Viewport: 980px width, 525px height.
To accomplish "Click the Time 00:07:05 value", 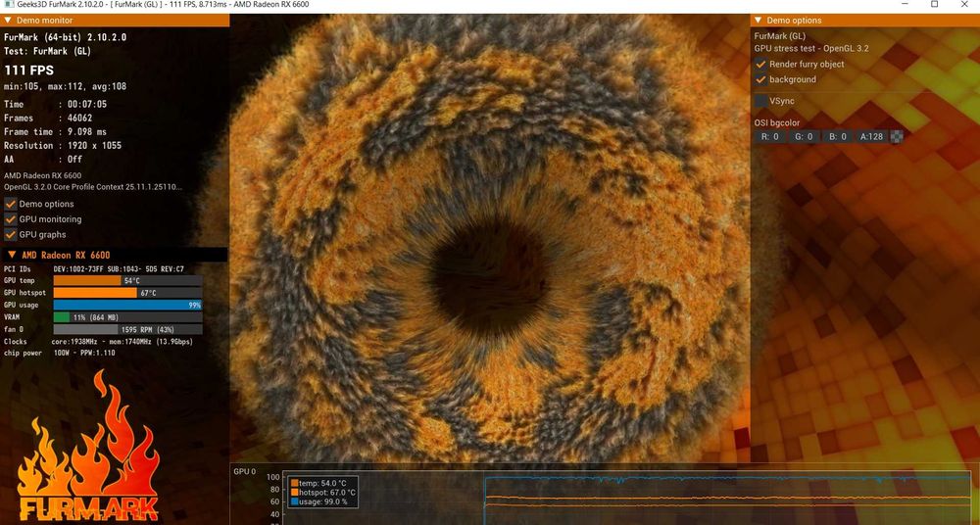I will (87, 105).
